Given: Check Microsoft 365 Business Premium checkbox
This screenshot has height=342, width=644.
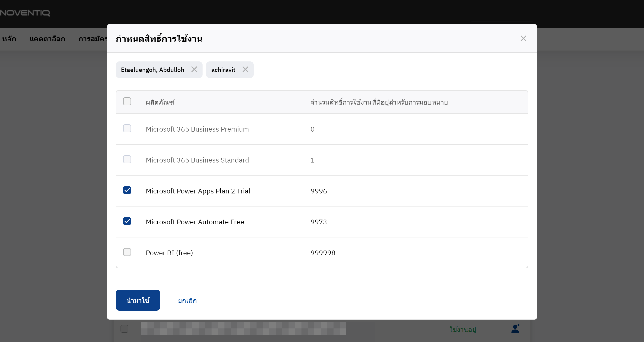Looking at the screenshot, I should point(127,129).
